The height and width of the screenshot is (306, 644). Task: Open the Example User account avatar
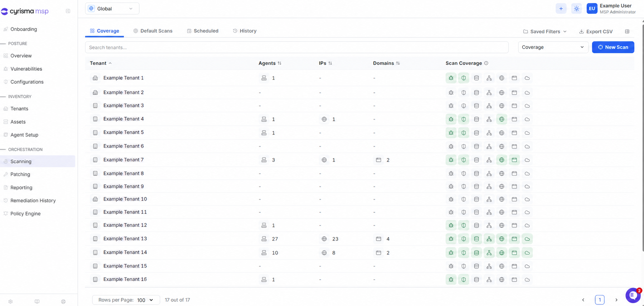(x=592, y=8)
